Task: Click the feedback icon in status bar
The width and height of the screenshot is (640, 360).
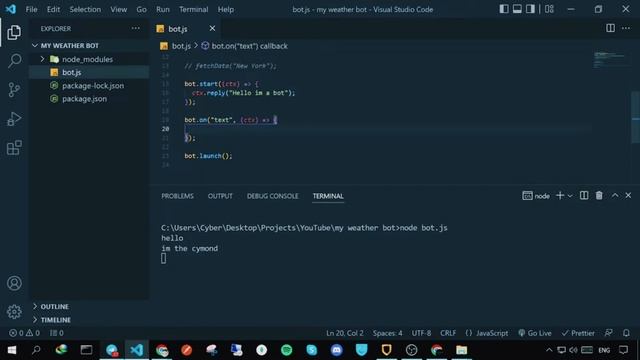Action: coord(608,333)
